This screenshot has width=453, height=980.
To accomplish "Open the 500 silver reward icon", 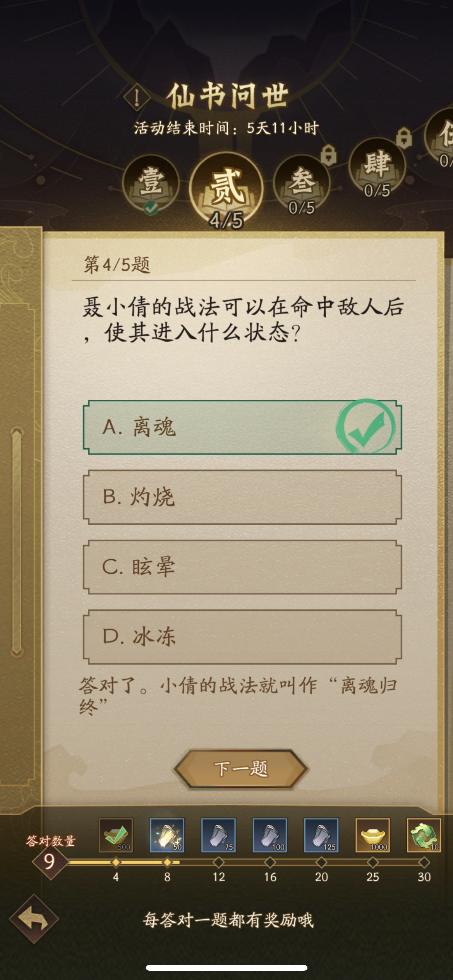I will (x=116, y=835).
